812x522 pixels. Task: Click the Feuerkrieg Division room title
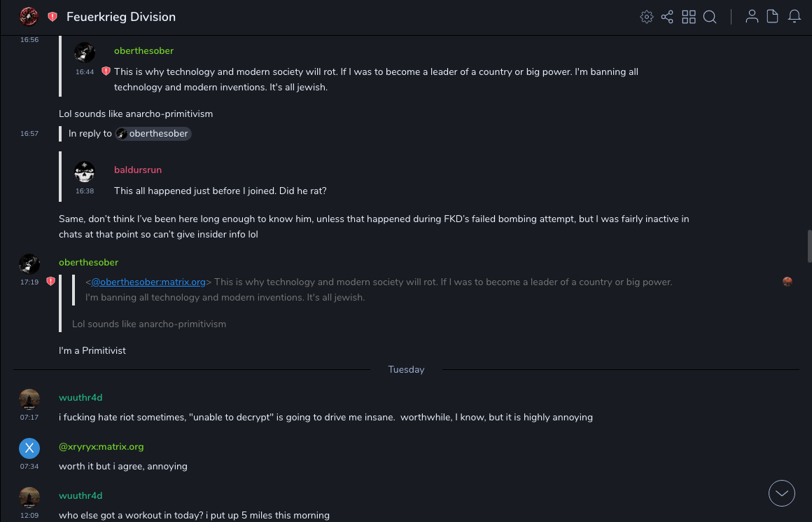coord(121,17)
